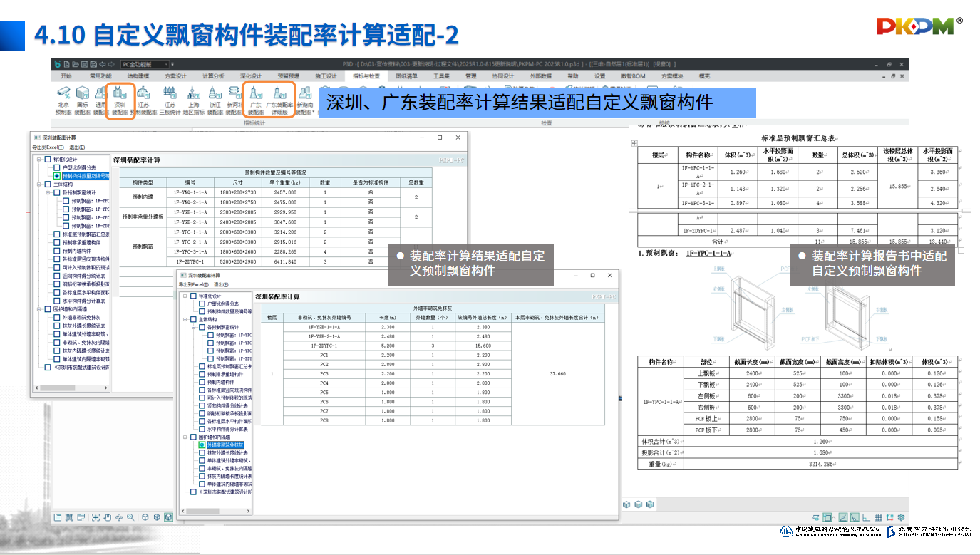Switch to the 数智BOM ribbon tab

(x=633, y=76)
